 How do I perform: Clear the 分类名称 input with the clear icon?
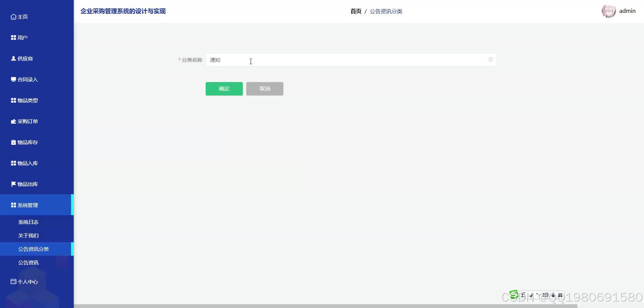click(x=490, y=59)
